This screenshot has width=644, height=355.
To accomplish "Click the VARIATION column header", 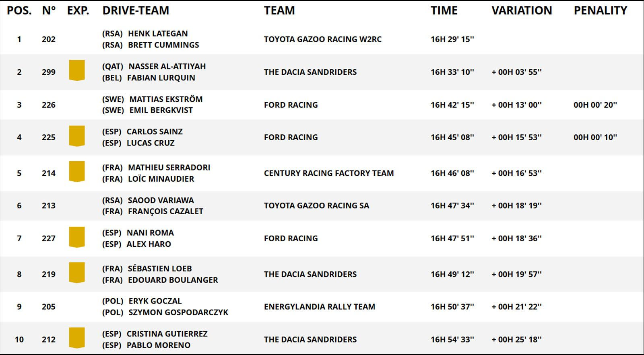I will click(x=521, y=10).
